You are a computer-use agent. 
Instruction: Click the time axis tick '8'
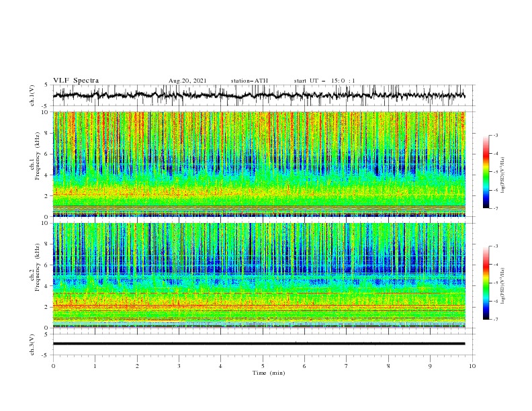tap(388, 366)
